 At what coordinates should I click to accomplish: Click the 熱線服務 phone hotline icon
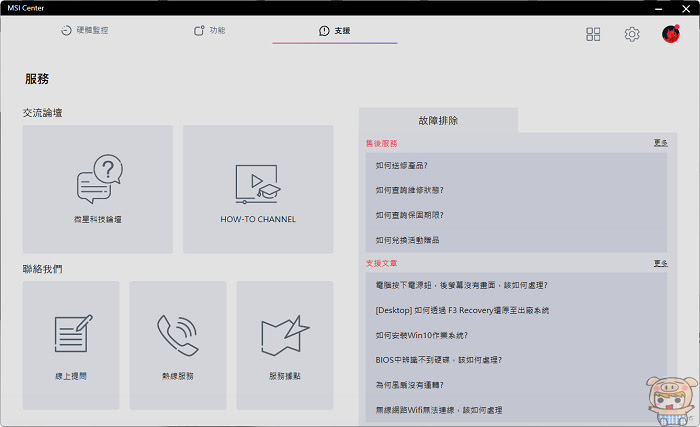(x=178, y=335)
